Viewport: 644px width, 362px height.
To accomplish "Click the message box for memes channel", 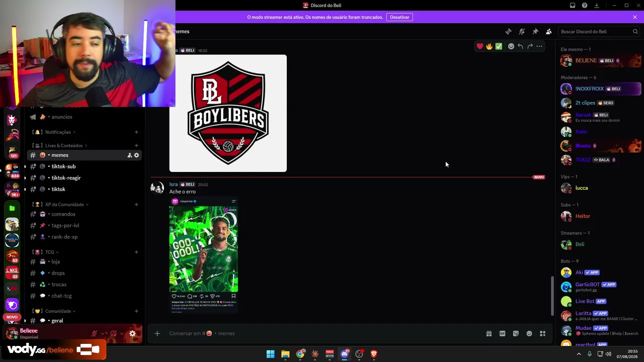I will 322,333.
